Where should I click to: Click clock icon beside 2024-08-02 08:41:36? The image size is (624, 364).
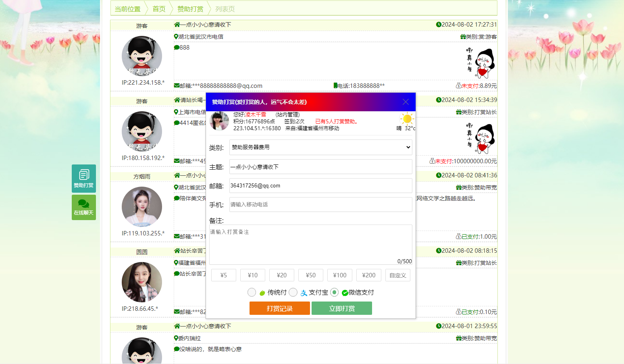[439, 175]
